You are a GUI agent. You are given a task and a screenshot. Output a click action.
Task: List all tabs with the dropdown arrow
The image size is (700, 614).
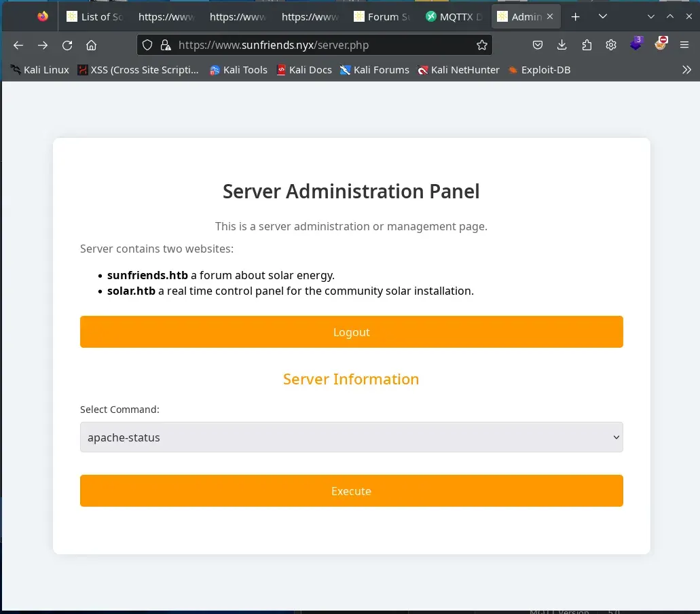[x=603, y=16]
